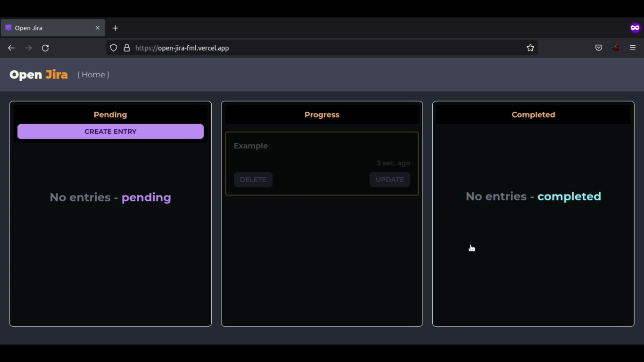Click the 'No entries - completed' message
The height and width of the screenshot is (362, 644).
pyautogui.click(x=533, y=196)
